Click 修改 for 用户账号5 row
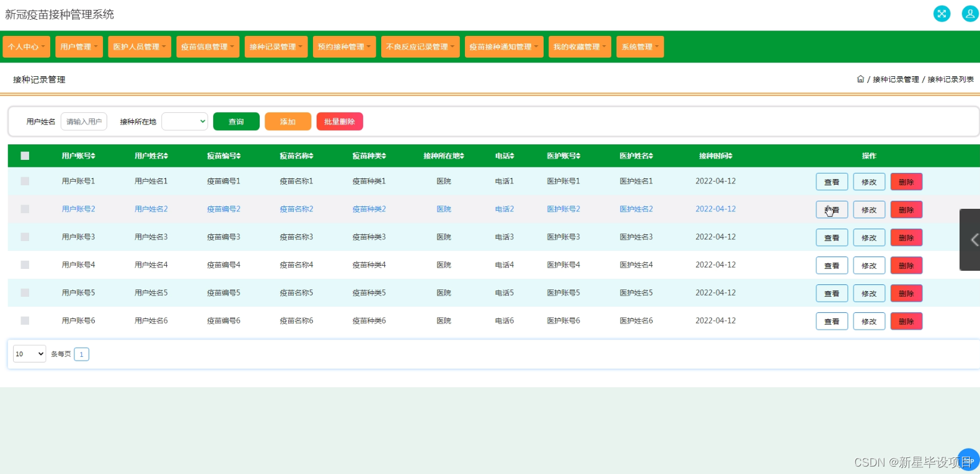980x474 pixels. click(x=869, y=293)
